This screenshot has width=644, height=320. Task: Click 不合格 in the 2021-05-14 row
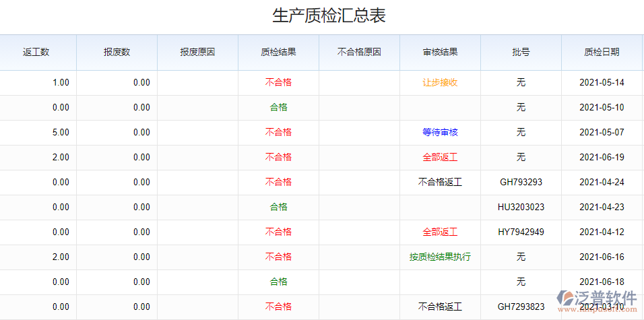coord(278,83)
